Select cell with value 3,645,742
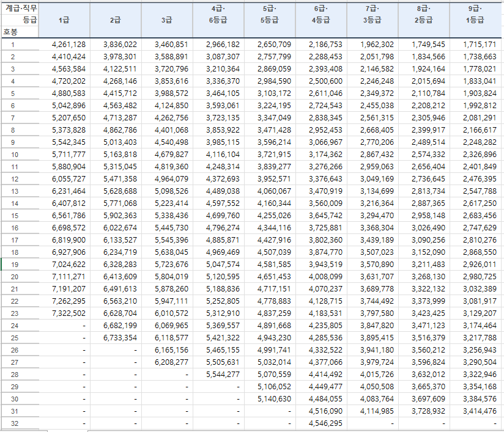504x432 pixels. (x=322, y=215)
